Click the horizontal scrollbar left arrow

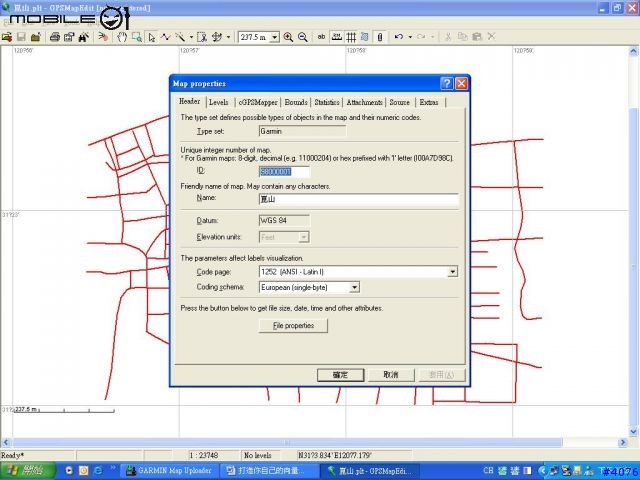6,442
